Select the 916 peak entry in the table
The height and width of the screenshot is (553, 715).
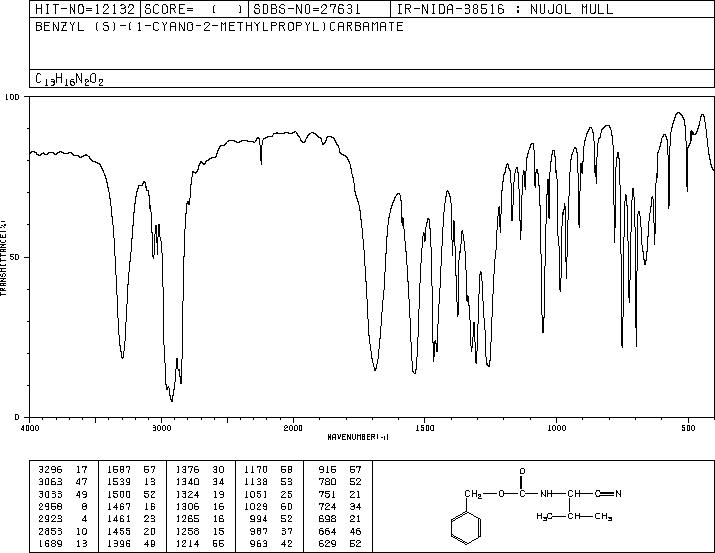340,470
